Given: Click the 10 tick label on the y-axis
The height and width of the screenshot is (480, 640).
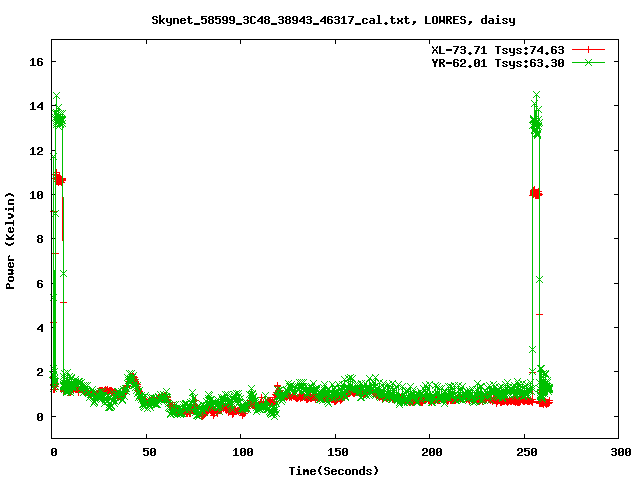Looking at the screenshot, I should click(37, 195).
